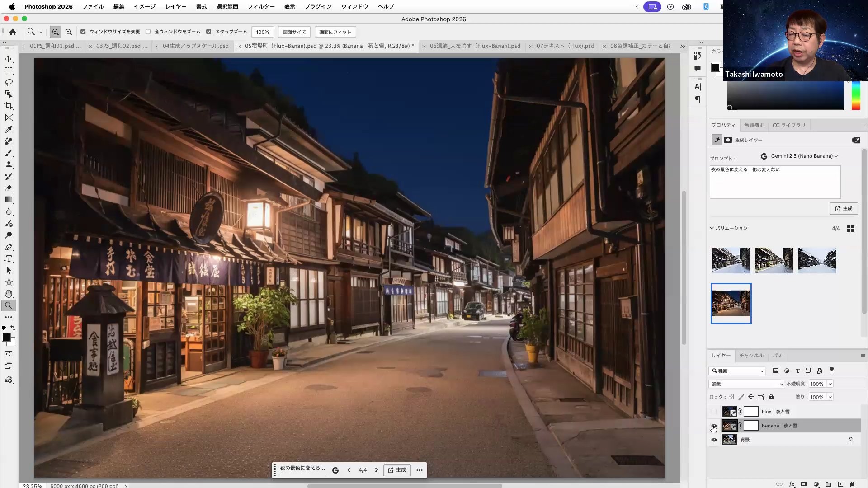868x488 pixels.
Task: Select the first snowy variation thumbnail
Action: [731, 260]
